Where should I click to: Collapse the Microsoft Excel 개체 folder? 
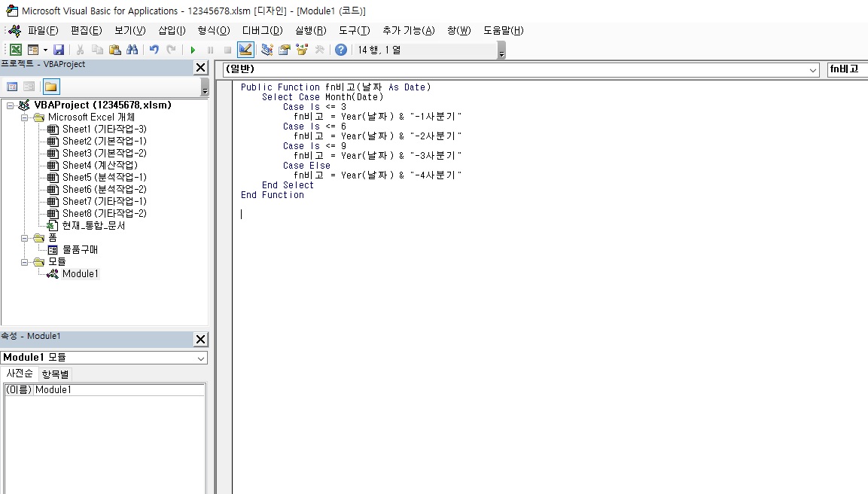click(x=25, y=117)
